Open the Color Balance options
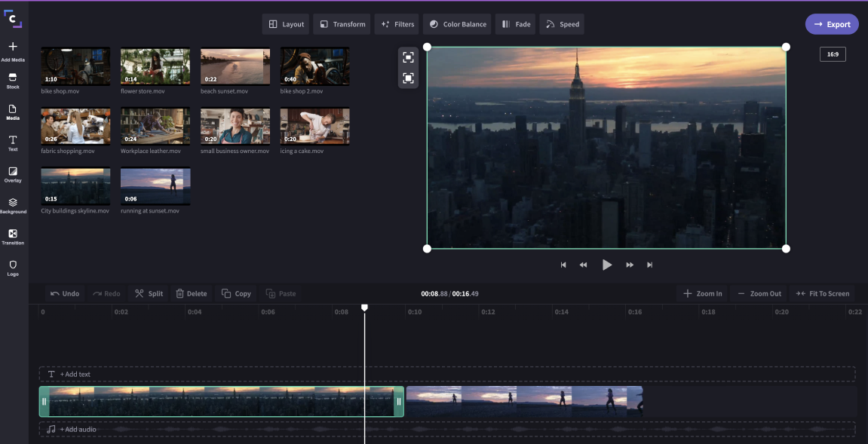This screenshot has width=868, height=444. tap(457, 24)
